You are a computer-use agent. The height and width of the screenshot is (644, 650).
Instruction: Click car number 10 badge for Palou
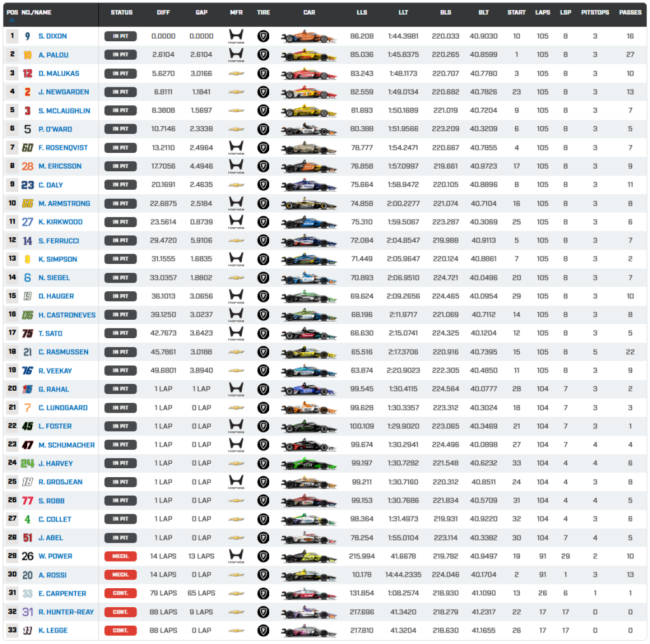[27, 55]
